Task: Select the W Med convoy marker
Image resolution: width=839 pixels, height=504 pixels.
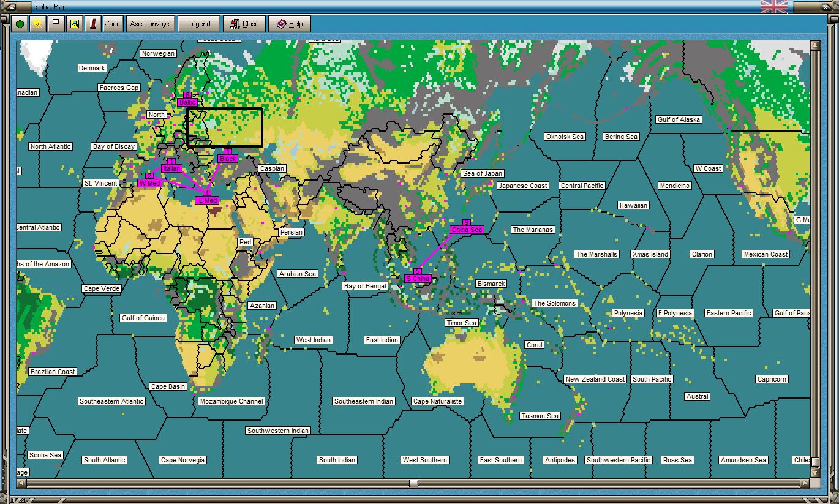Action: [149, 183]
